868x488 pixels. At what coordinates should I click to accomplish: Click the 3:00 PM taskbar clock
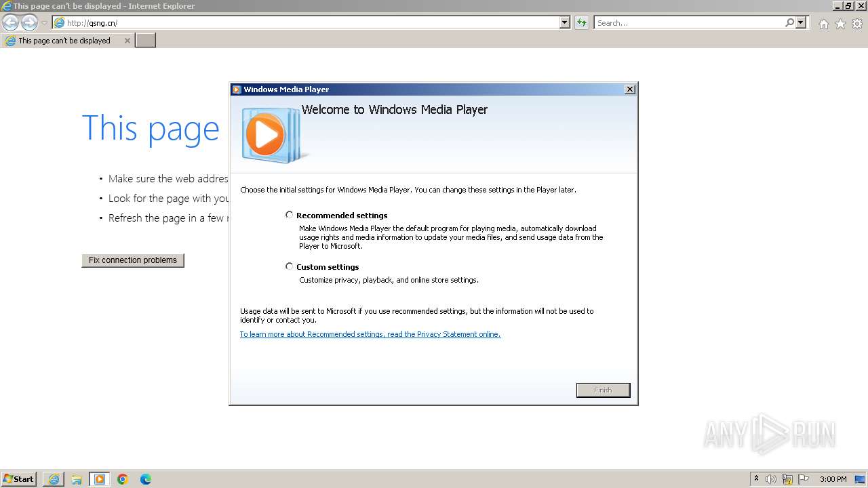click(833, 479)
